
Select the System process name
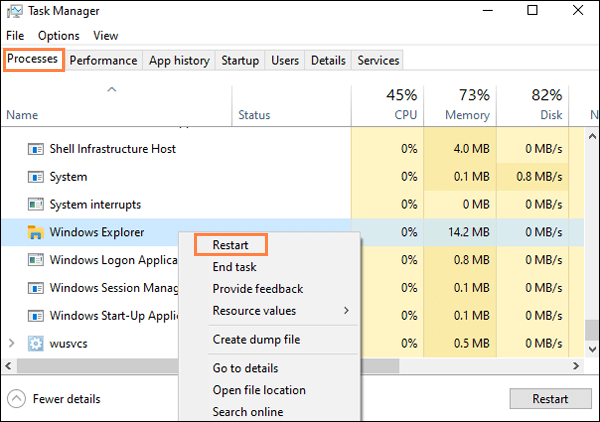(x=68, y=177)
